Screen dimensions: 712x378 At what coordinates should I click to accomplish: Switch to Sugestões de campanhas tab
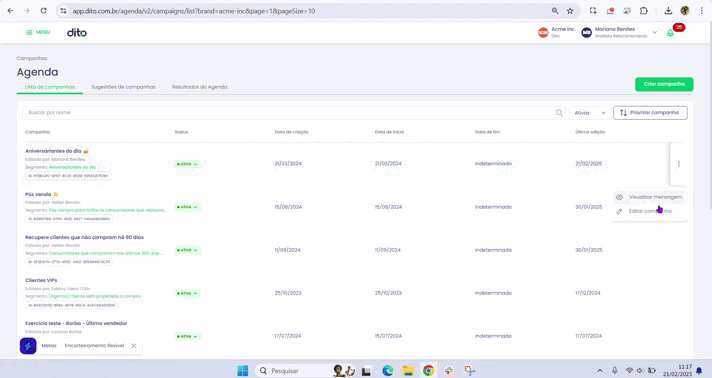click(123, 87)
